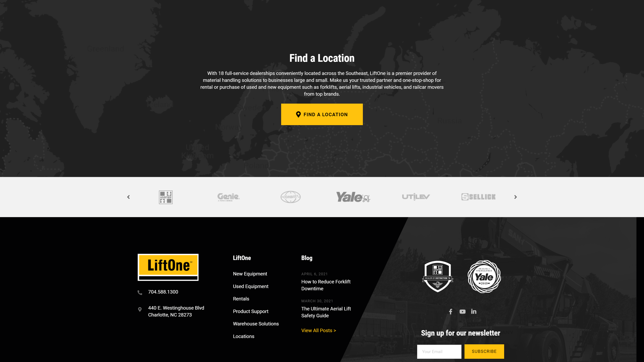This screenshot has width=644, height=362.
Task: Click the right carousel navigation arrow
Action: click(515, 197)
